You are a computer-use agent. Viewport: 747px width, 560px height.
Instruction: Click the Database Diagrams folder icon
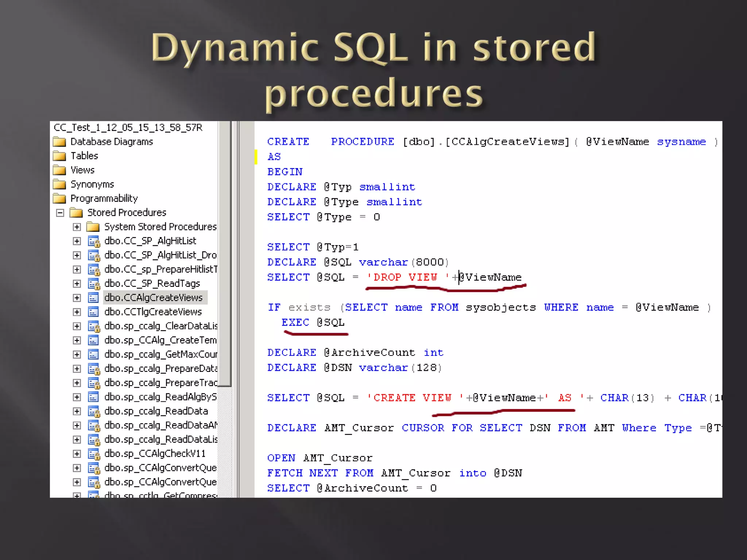[59, 141]
